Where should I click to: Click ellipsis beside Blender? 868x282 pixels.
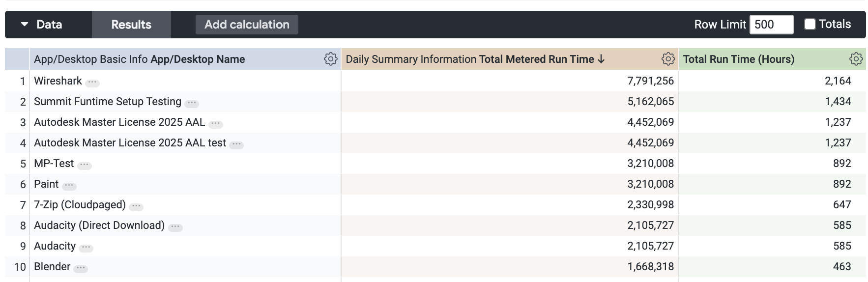pos(81,268)
